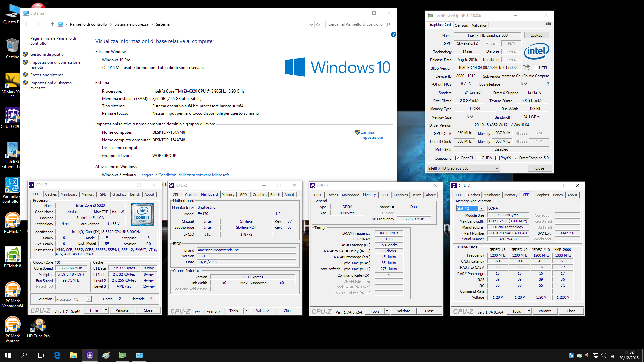Screen dimensions: 644x362
Task: Open Cambia impostazioni link
Action: (372, 135)
